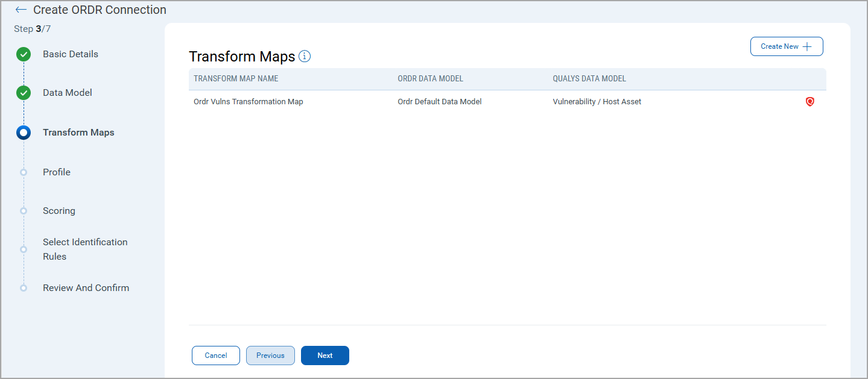Click the Transform Maps info icon
868x379 pixels.
pos(305,57)
